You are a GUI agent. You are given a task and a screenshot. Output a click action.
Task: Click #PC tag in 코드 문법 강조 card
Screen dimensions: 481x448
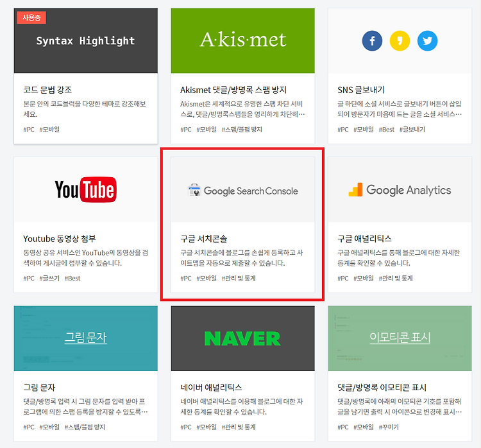click(x=29, y=130)
